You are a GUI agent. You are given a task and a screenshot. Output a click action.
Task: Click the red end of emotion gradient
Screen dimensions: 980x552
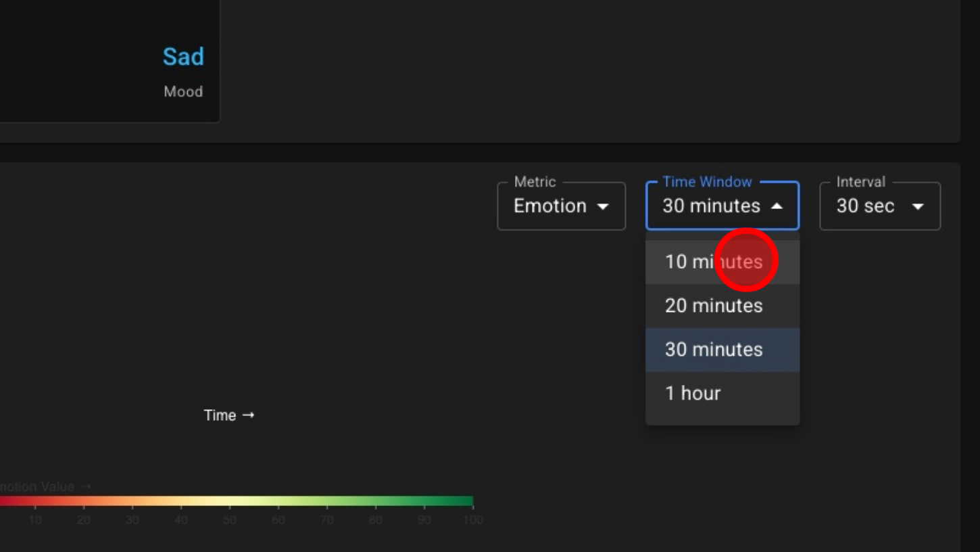(x=5, y=501)
